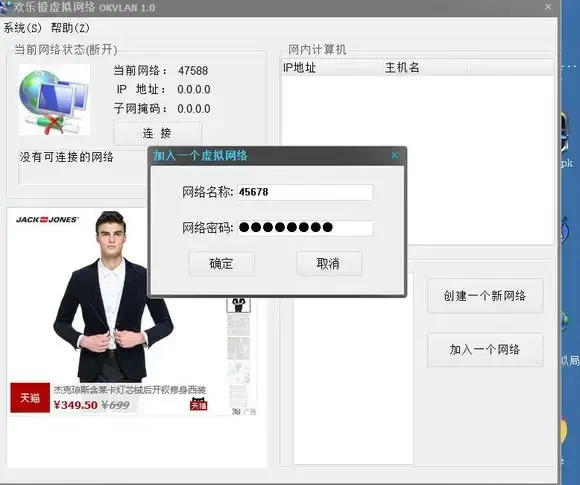Close the 加入一个虚拟网络 dialog
The width and height of the screenshot is (580, 485).
tap(395, 155)
